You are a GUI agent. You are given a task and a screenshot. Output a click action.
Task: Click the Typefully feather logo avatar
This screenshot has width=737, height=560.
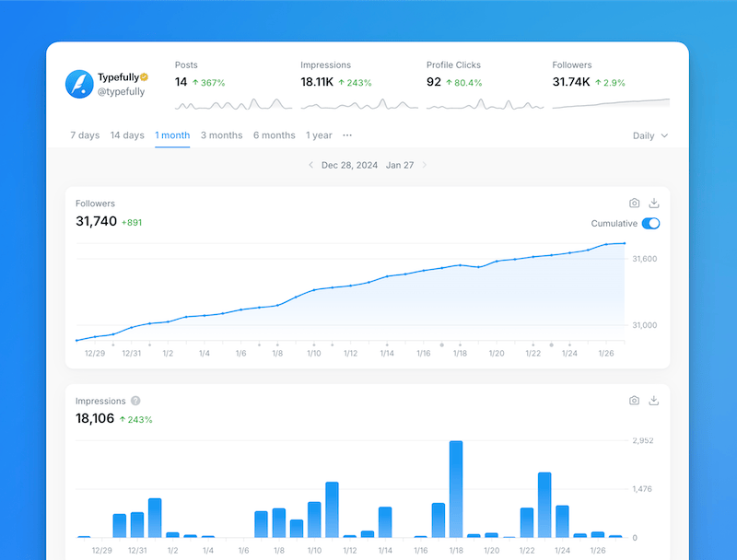[x=79, y=84]
